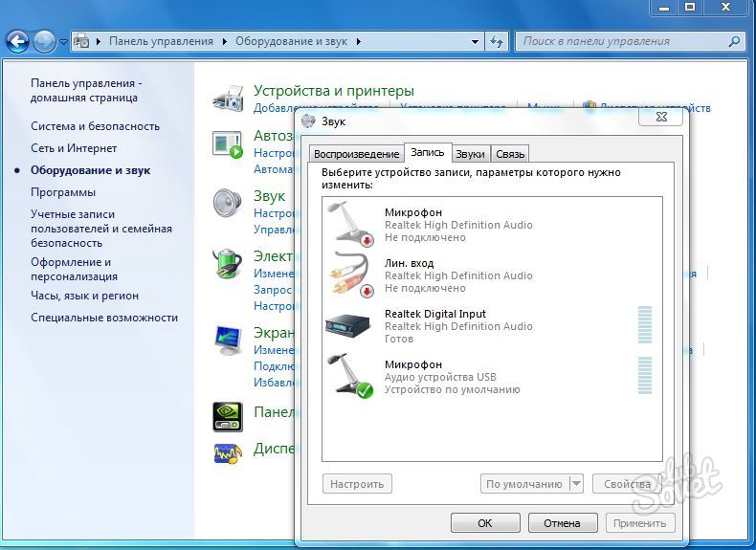Click the Настроить button
Image resolution: width=756 pixels, height=550 pixels.
point(357,484)
